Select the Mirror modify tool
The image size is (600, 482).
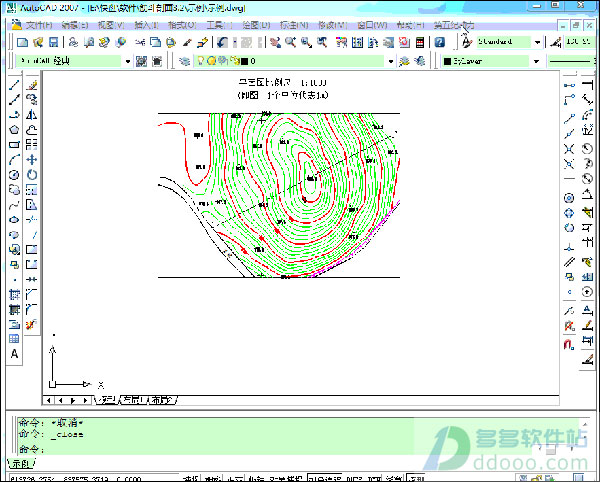pyautogui.click(x=32, y=115)
